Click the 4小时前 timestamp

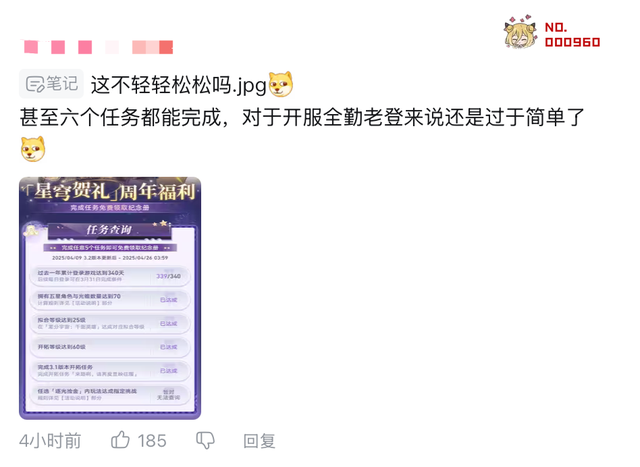[50, 441]
